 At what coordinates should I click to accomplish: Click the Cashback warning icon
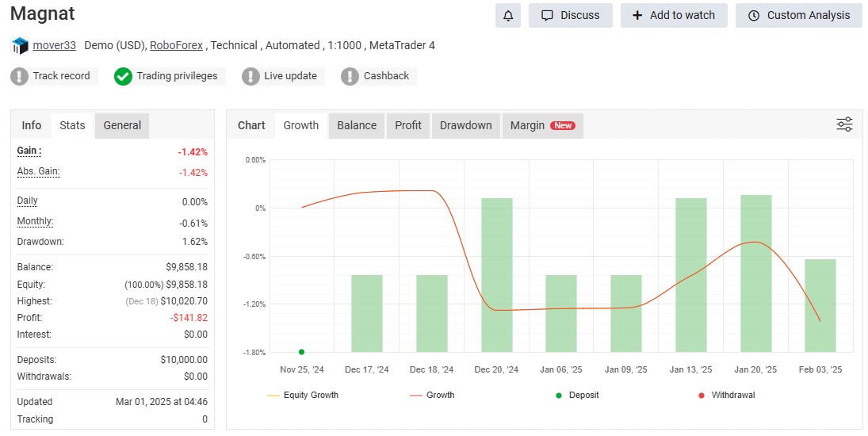click(350, 76)
